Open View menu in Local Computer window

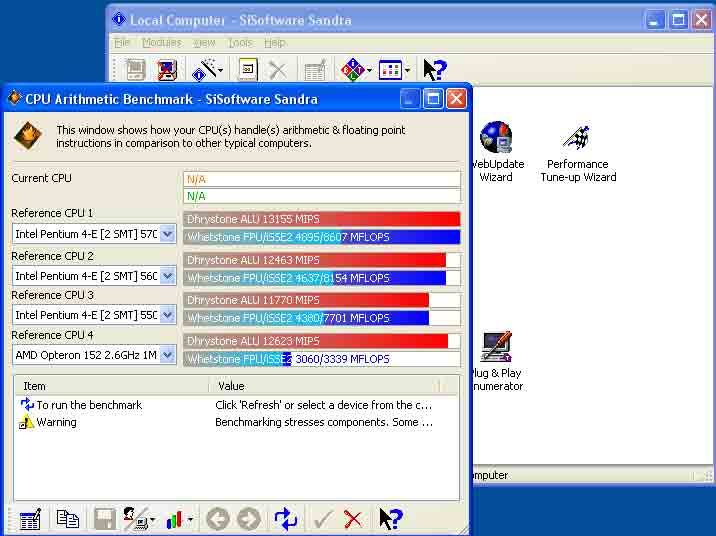point(204,43)
